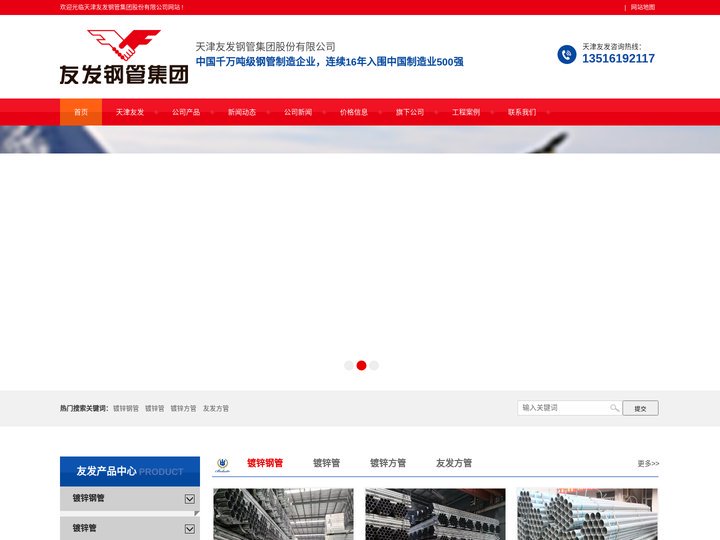The width and height of the screenshot is (720, 540).
Task: Open the 公司产品 navigation item
Action: tap(186, 112)
